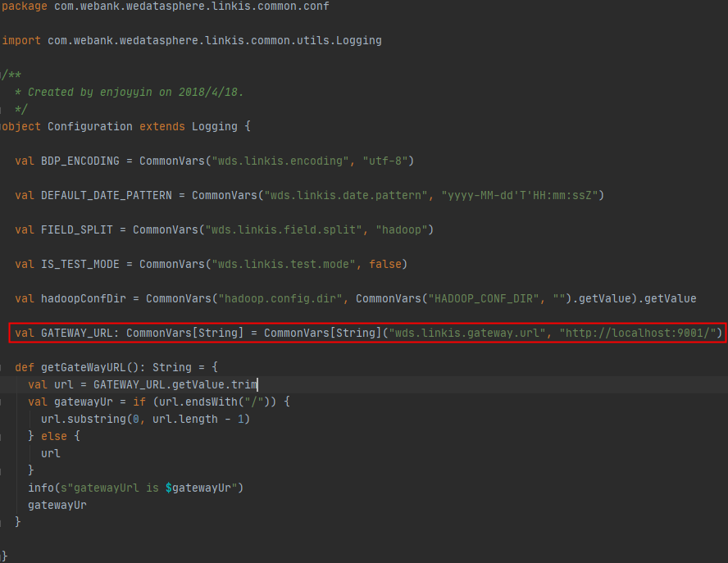
Task: Click the standalone 'gatewayUr' return line
Action: (57, 505)
